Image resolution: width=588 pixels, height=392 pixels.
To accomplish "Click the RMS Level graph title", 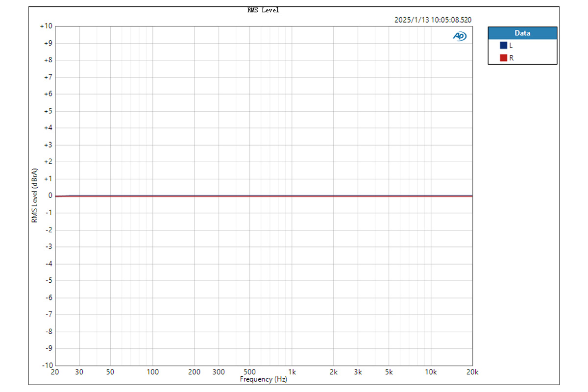I will coord(263,9).
